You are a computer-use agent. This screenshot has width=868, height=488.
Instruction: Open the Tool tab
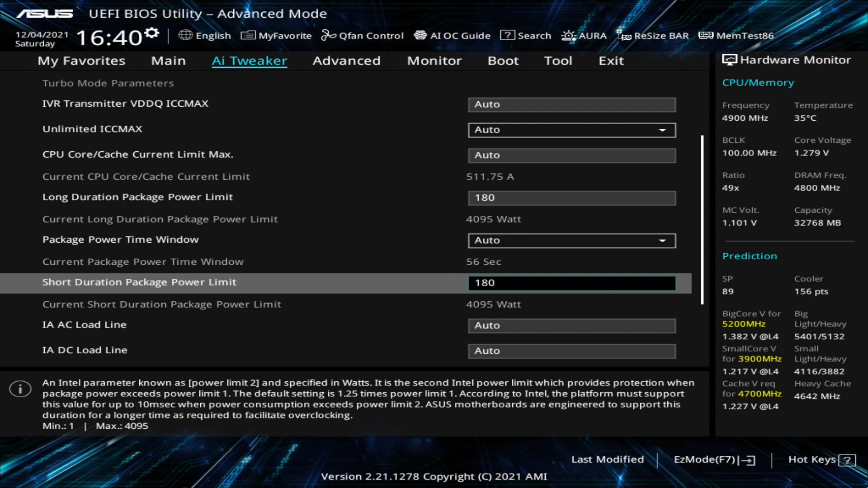pyautogui.click(x=558, y=61)
